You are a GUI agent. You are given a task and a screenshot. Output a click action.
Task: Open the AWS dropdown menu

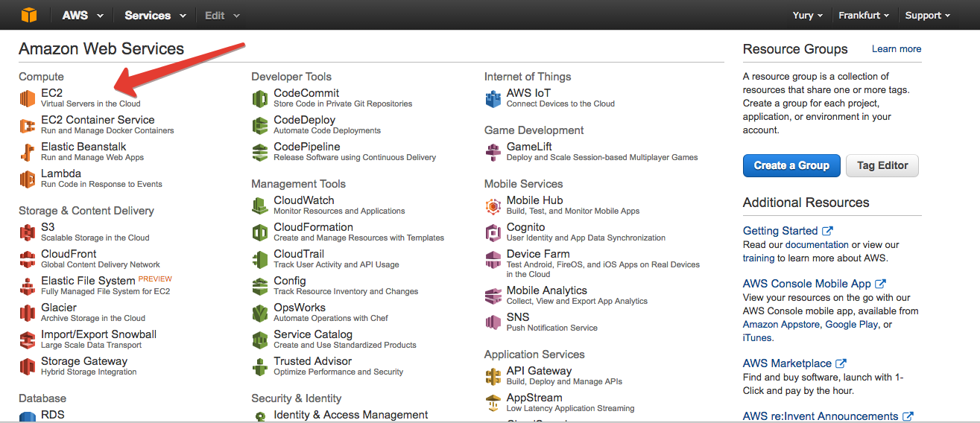(82, 15)
